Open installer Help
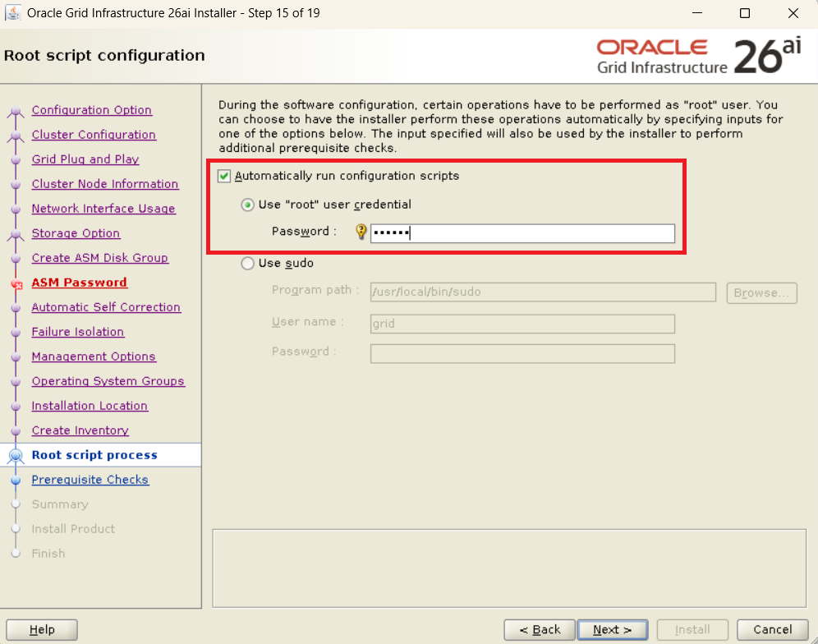Screen dimensions: 818x644 point(42,630)
